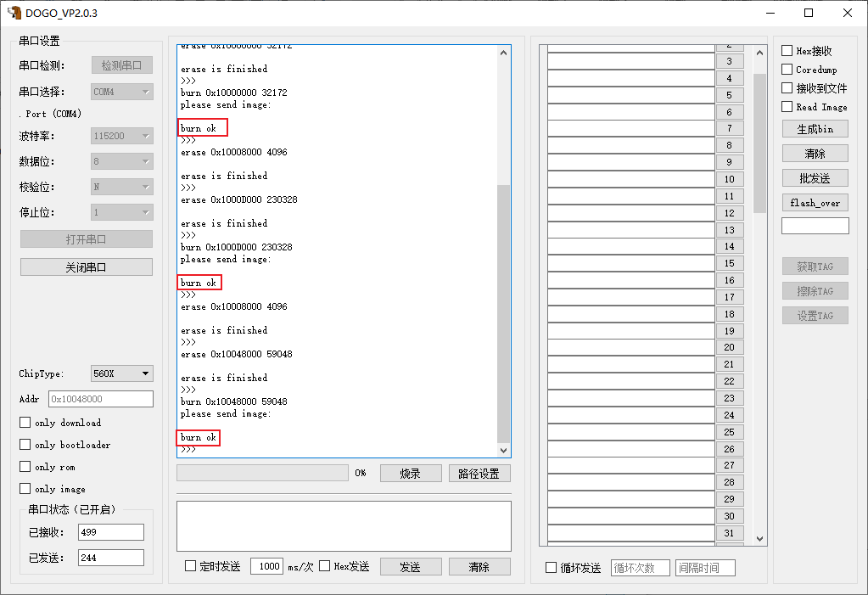The width and height of the screenshot is (868, 595).
Task: Click the 获取TAG button
Action: pyautogui.click(x=815, y=267)
